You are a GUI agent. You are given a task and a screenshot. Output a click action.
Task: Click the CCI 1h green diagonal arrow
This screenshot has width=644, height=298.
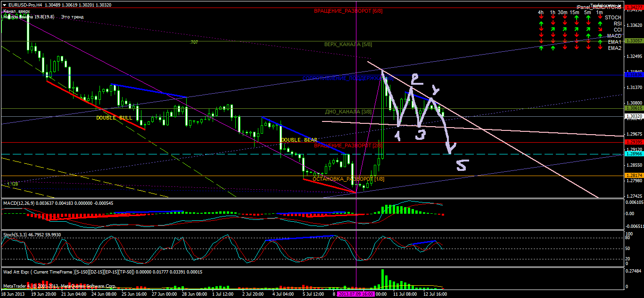[x=553, y=30]
